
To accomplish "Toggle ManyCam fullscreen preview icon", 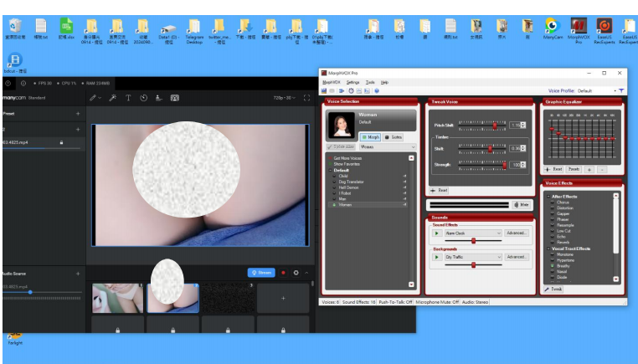I will pos(306,98).
